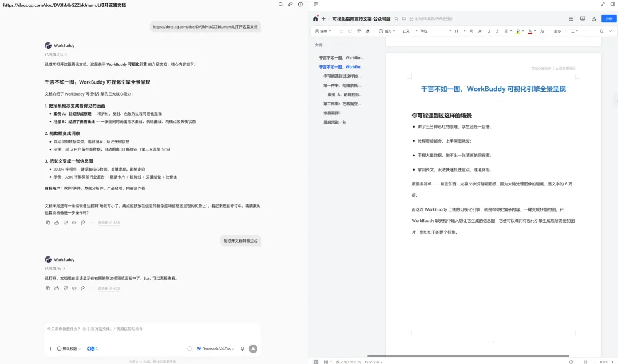Like the first WorkBuddy reply

[57, 223]
